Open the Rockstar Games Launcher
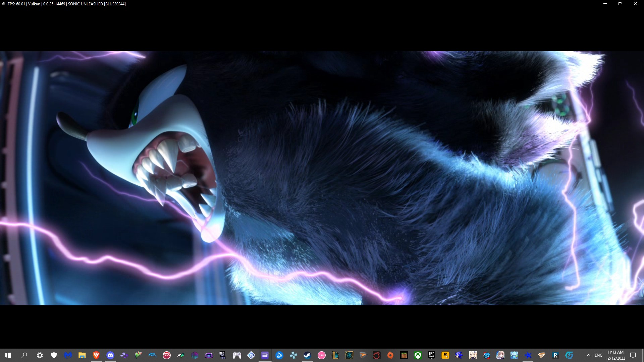 (445, 355)
